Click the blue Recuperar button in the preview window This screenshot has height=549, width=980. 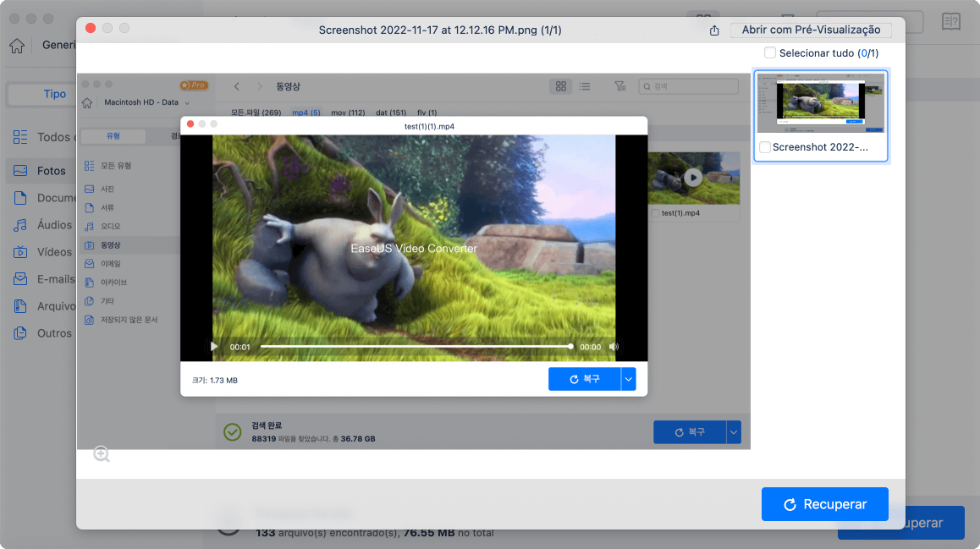(x=824, y=504)
